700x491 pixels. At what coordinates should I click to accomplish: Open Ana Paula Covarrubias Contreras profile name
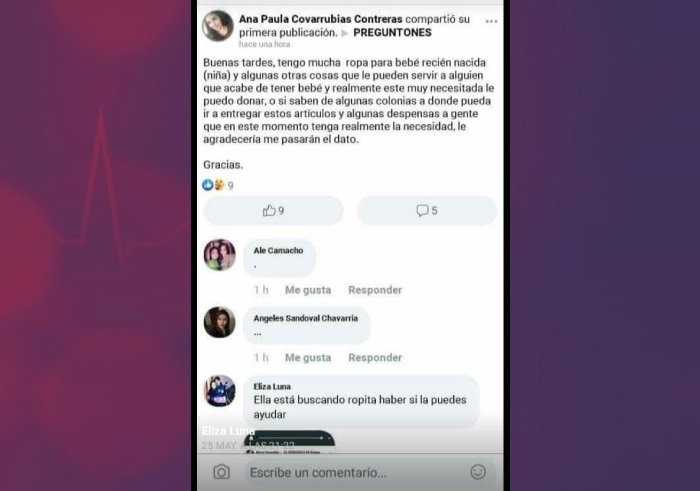(x=321, y=19)
